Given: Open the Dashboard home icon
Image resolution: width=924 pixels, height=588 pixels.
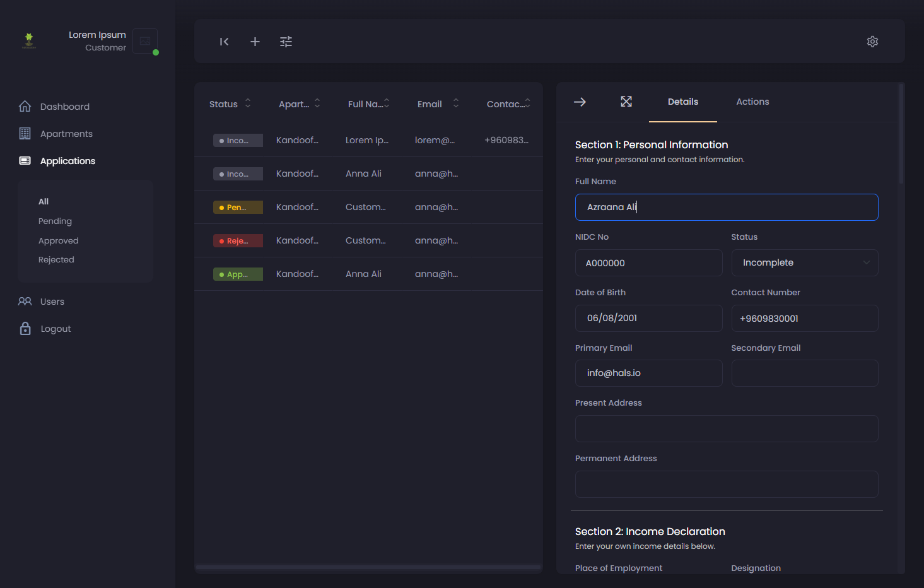Looking at the screenshot, I should (25, 106).
